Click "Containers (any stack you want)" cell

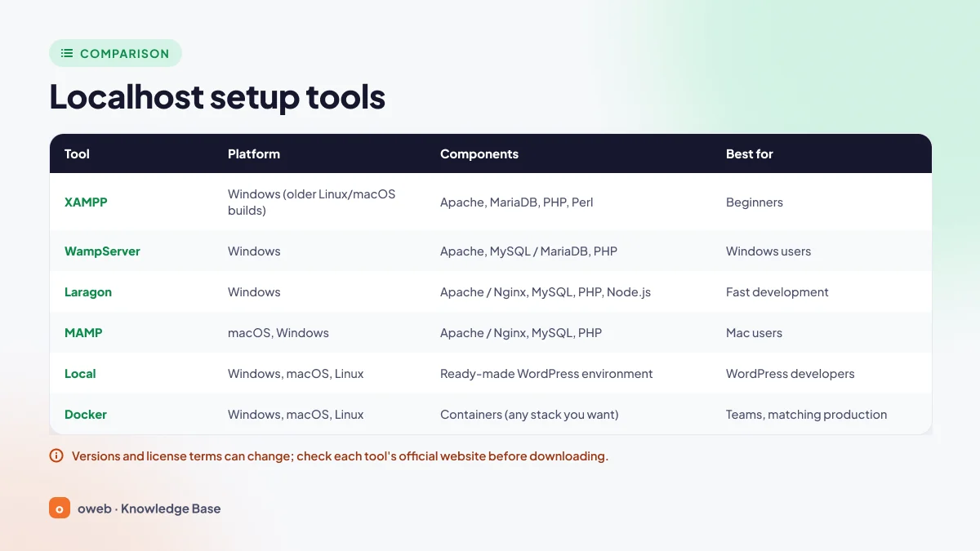click(x=529, y=415)
